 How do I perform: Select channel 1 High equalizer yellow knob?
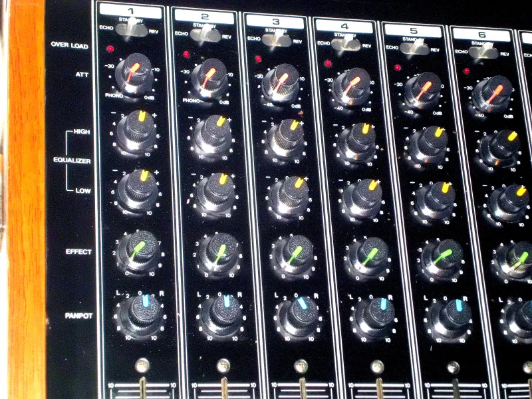(x=138, y=128)
